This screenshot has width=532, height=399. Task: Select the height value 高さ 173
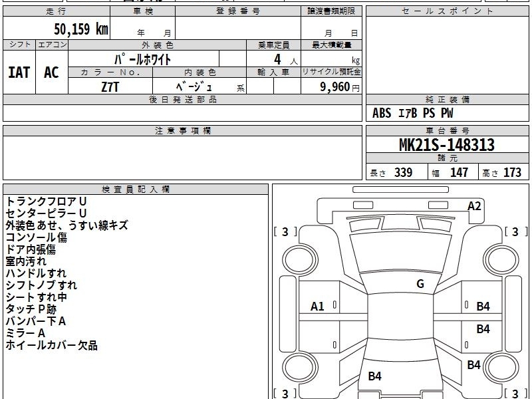[x=501, y=172]
